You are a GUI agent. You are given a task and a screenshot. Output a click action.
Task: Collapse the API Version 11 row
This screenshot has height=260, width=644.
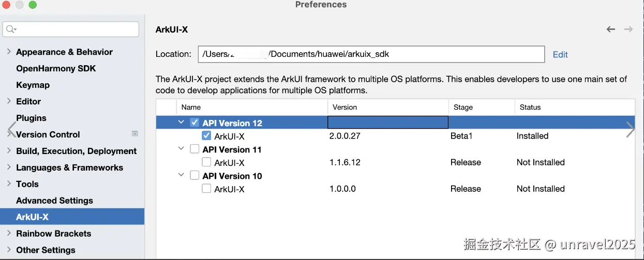[181, 149]
